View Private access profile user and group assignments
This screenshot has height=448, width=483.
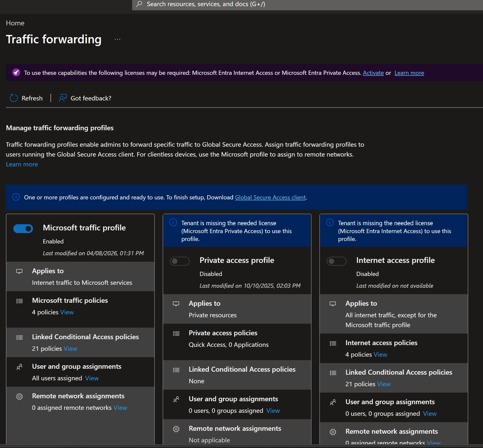point(273,411)
